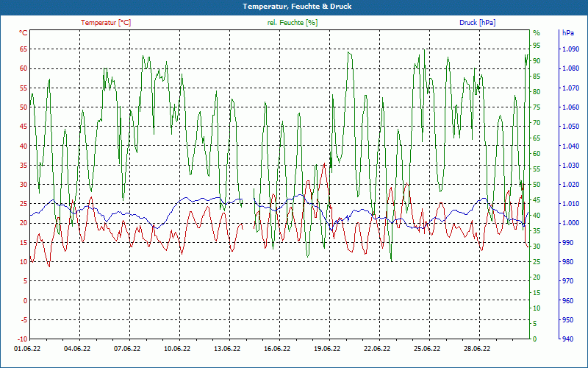
Task: Click the green '25' humidity axis value
Action: (x=537, y=262)
